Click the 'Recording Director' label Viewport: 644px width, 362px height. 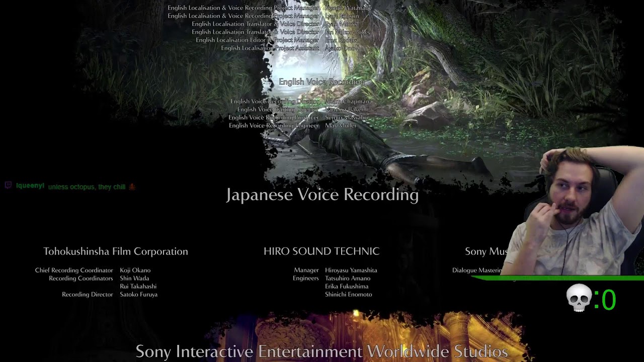(88, 295)
